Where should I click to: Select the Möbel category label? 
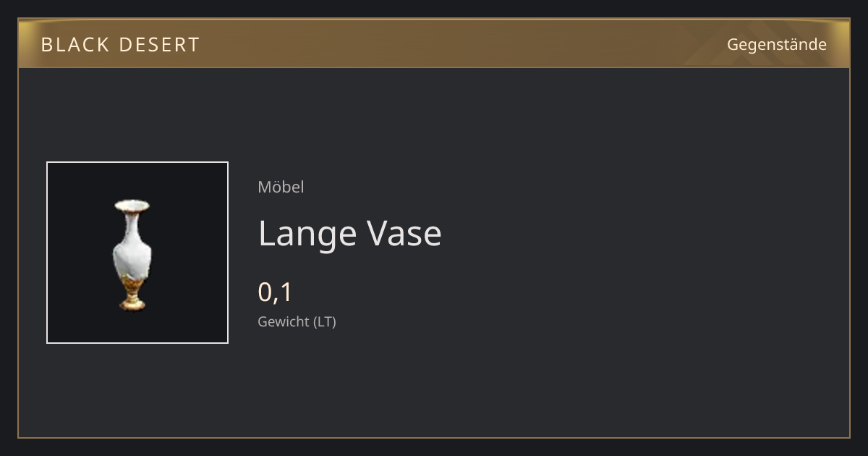[281, 187]
